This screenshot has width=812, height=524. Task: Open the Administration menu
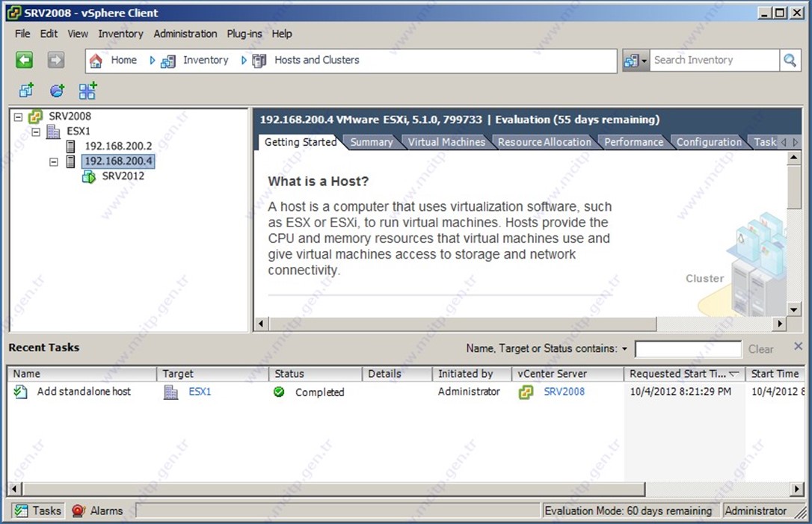coord(185,34)
